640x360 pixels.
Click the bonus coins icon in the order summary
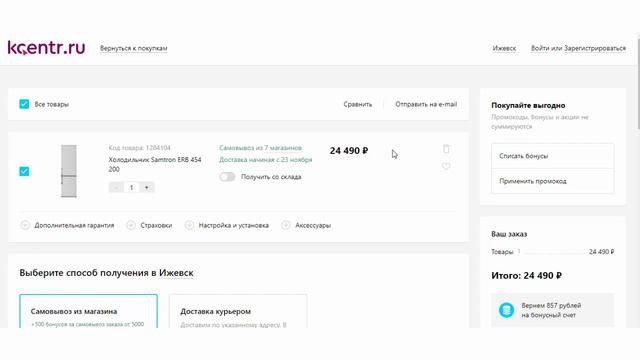506,310
